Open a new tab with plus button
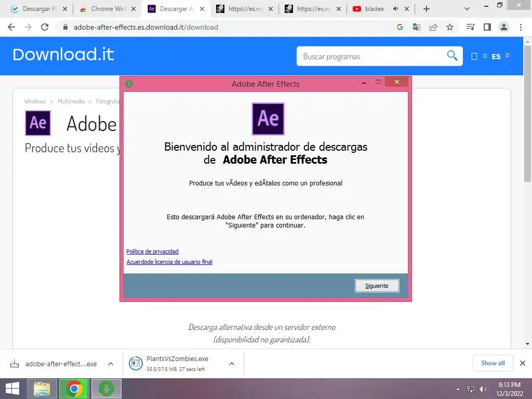Screen dimensions: 532x399 tap(427, 9)
